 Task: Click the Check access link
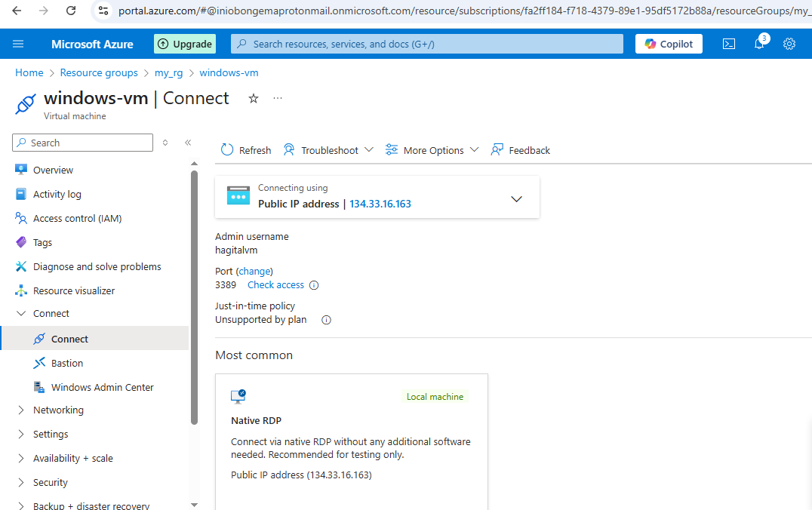(x=275, y=284)
